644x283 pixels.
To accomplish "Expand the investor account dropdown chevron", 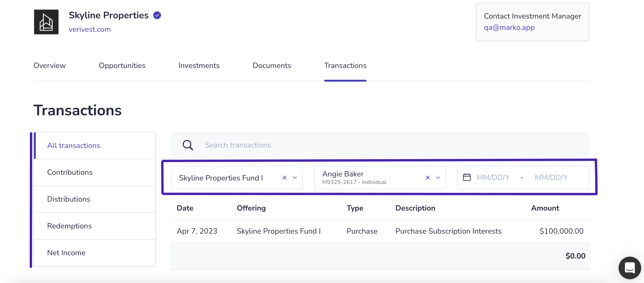I will click(x=438, y=178).
